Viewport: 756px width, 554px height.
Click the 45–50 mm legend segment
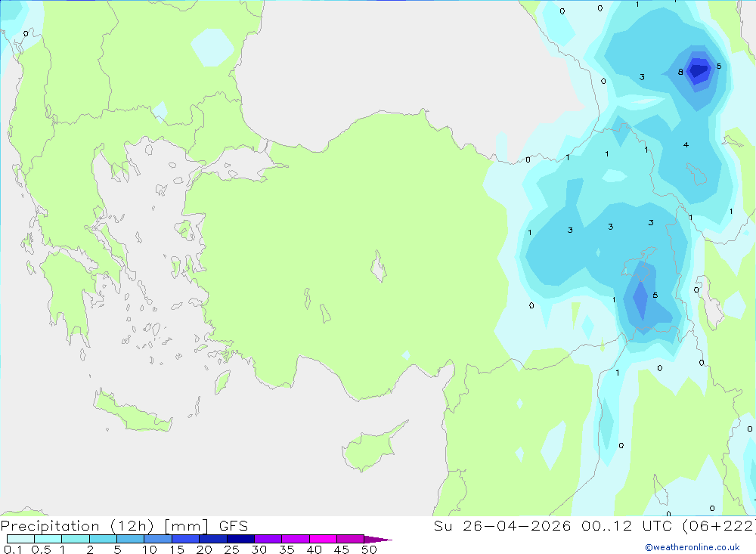(x=351, y=539)
